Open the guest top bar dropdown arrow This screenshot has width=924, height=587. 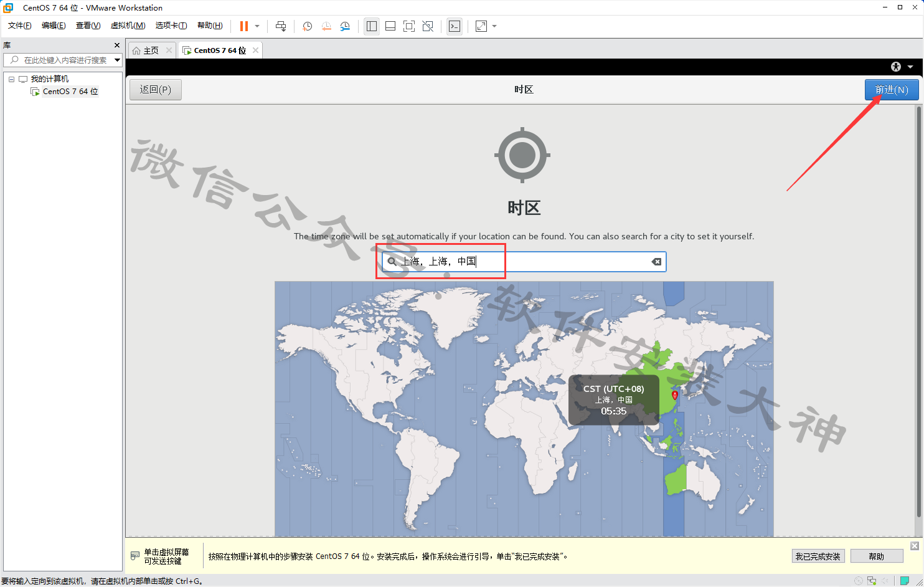(x=910, y=67)
